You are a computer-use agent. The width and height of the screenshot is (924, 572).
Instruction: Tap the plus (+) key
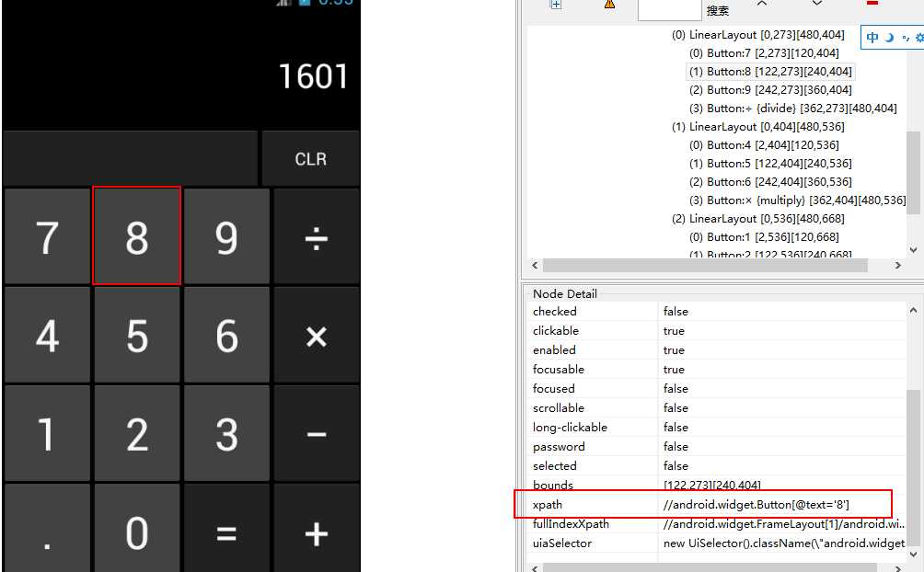tap(317, 529)
